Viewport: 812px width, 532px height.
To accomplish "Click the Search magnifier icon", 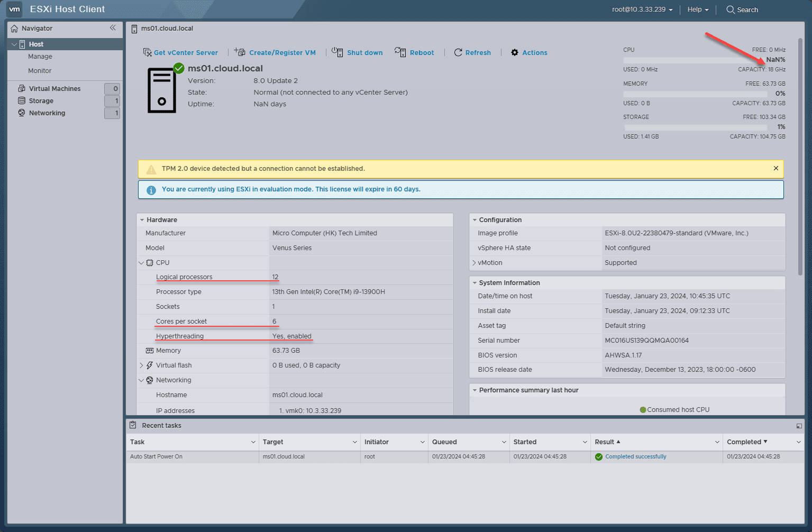I will [x=731, y=10].
